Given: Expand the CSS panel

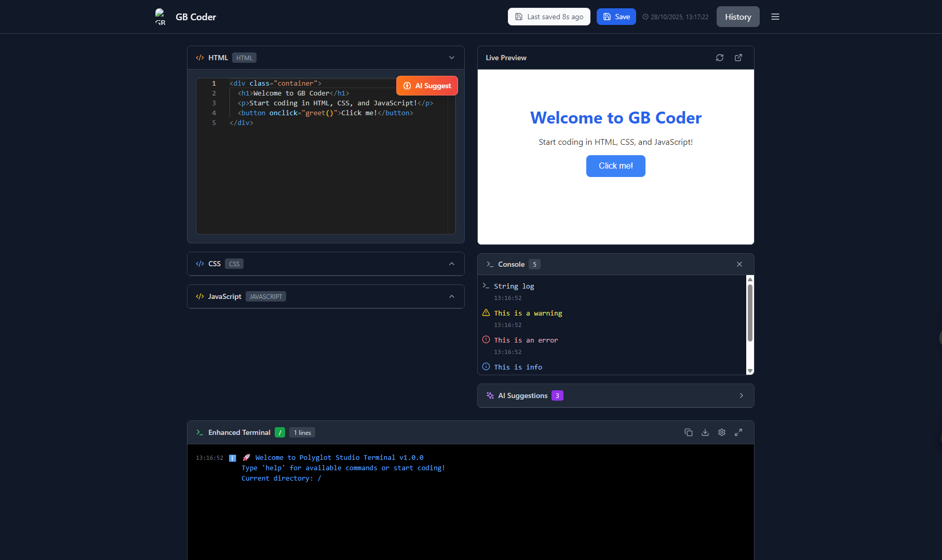Looking at the screenshot, I should coord(451,264).
